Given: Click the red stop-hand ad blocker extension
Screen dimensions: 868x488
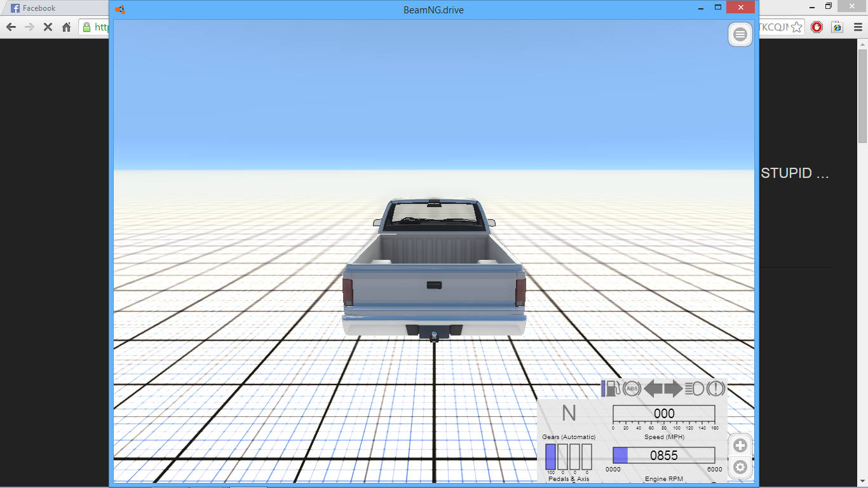Looking at the screenshot, I should [817, 27].
